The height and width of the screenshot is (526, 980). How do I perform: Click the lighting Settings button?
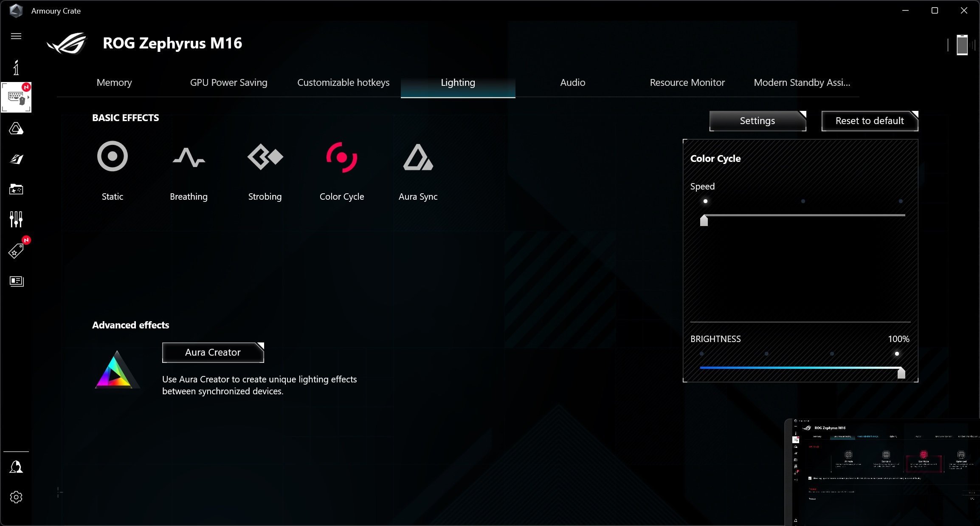(758, 121)
